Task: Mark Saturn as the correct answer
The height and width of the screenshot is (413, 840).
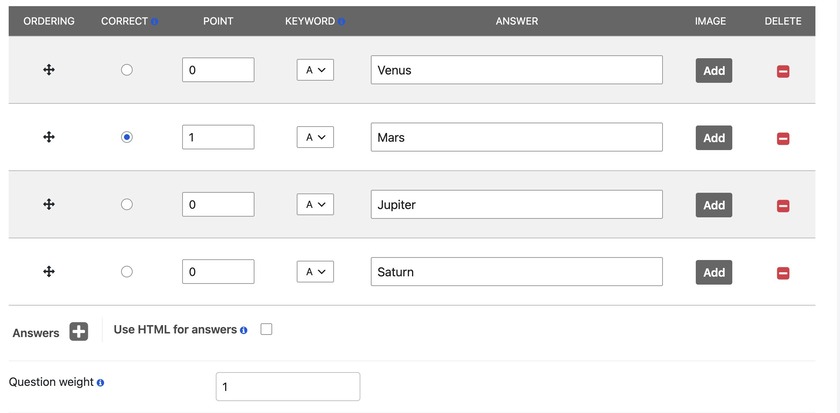Action: click(126, 272)
